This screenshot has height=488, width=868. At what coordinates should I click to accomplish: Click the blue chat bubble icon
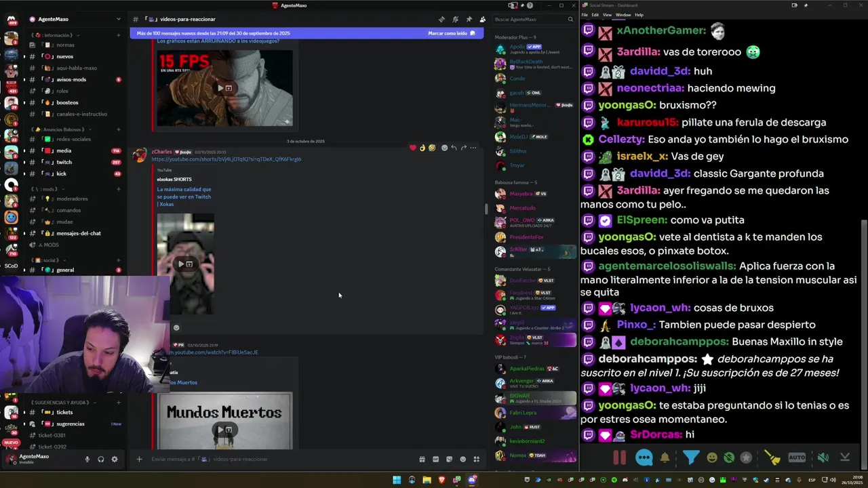pos(644,457)
